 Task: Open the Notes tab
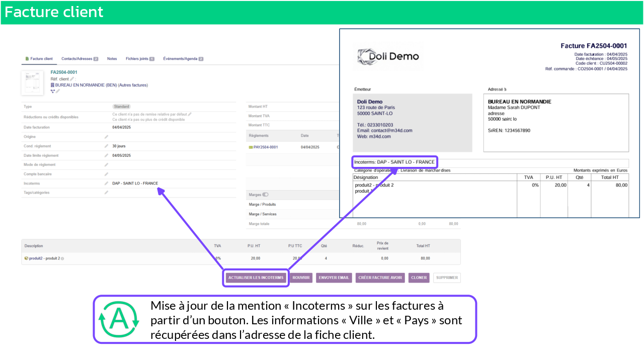click(112, 59)
